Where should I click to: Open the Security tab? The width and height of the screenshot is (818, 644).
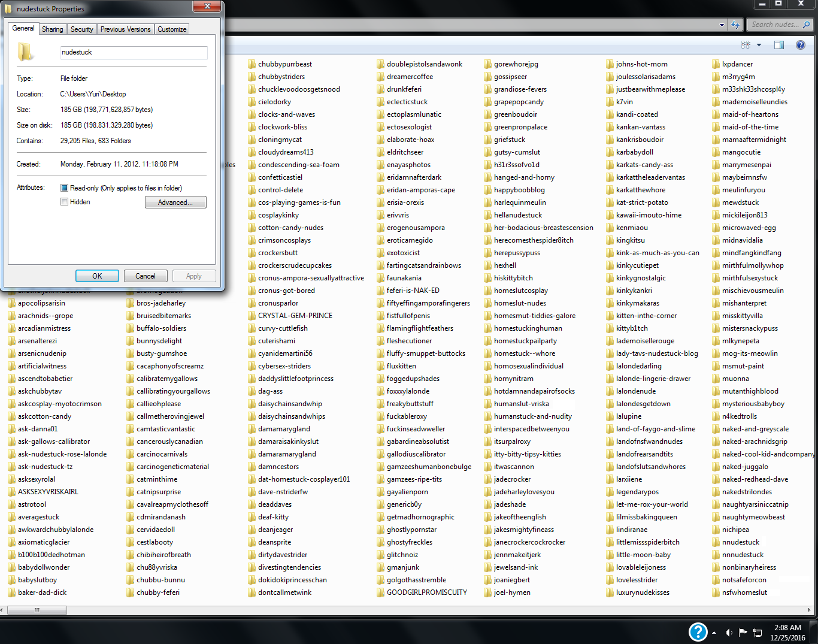81,29
